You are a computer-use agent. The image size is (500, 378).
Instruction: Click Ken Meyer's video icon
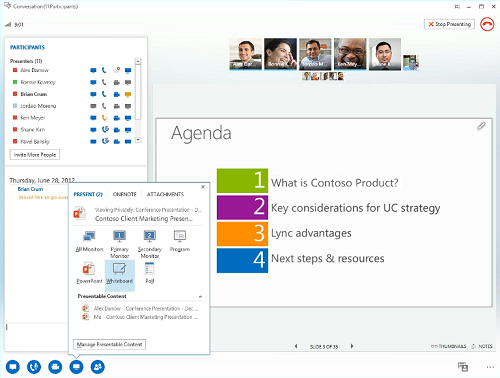(117, 118)
